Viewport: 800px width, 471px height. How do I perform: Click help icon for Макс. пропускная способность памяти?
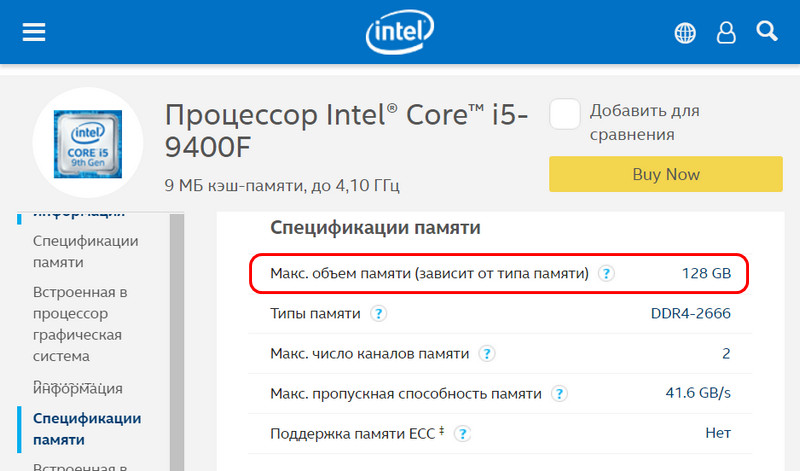559,393
